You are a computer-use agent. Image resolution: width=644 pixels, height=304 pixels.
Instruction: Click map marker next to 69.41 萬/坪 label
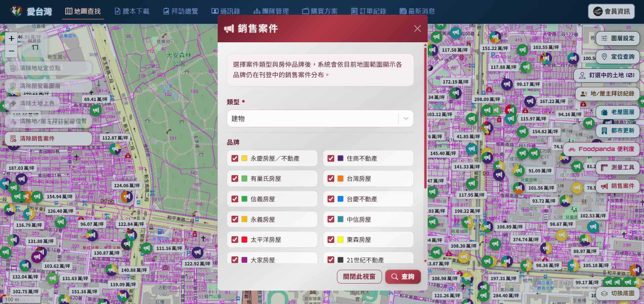point(95,110)
